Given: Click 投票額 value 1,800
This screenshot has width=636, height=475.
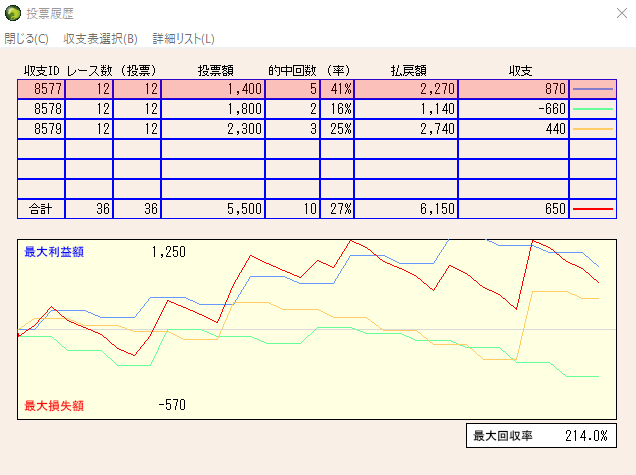Looking at the screenshot, I should tap(245, 109).
